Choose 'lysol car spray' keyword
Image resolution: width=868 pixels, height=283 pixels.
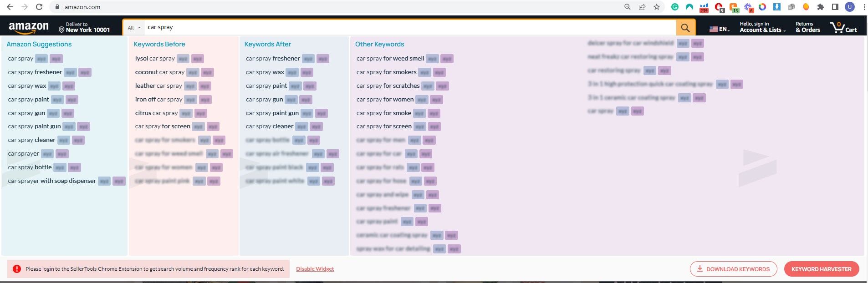tap(155, 58)
